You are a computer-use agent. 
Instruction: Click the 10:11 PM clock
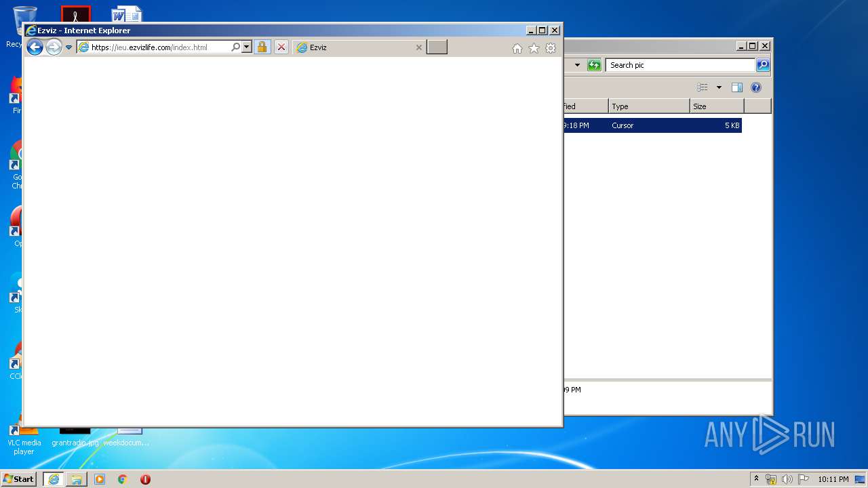pyautogui.click(x=833, y=479)
